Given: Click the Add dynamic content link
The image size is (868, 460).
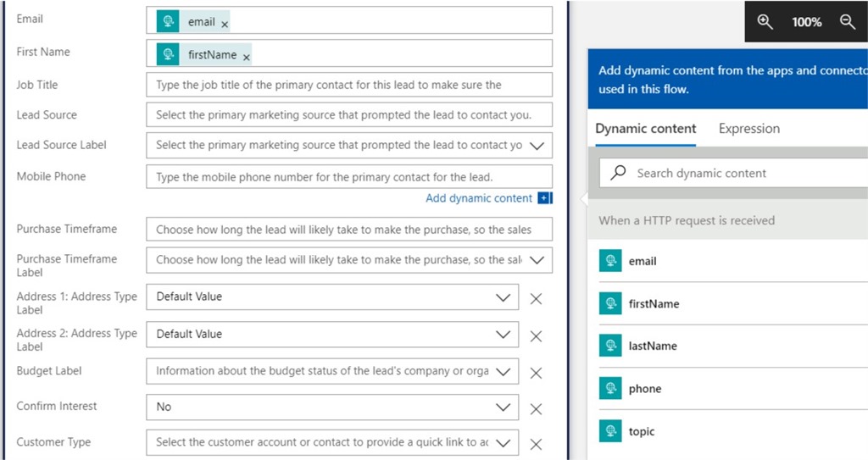Looking at the screenshot, I should pos(480,198).
